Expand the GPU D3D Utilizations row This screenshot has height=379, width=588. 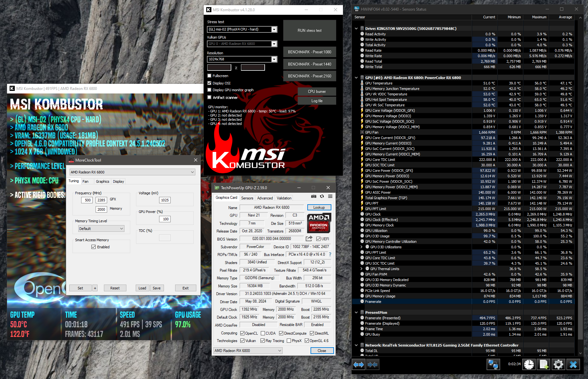tap(362, 247)
